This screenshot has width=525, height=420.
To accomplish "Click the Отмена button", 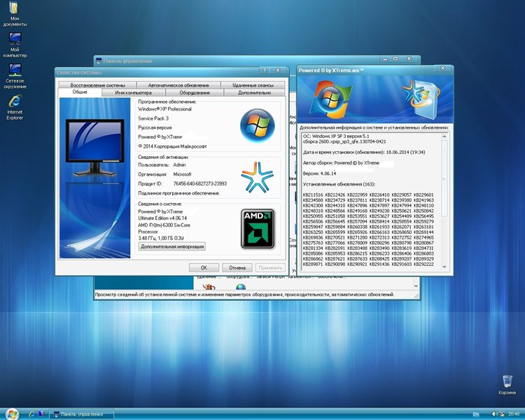I will pyautogui.click(x=237, y=267).
